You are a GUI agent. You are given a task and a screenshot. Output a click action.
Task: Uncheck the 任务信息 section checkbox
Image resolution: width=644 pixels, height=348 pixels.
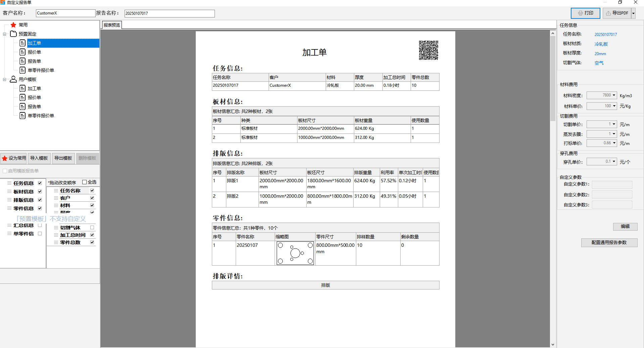[x=40, y=183]
